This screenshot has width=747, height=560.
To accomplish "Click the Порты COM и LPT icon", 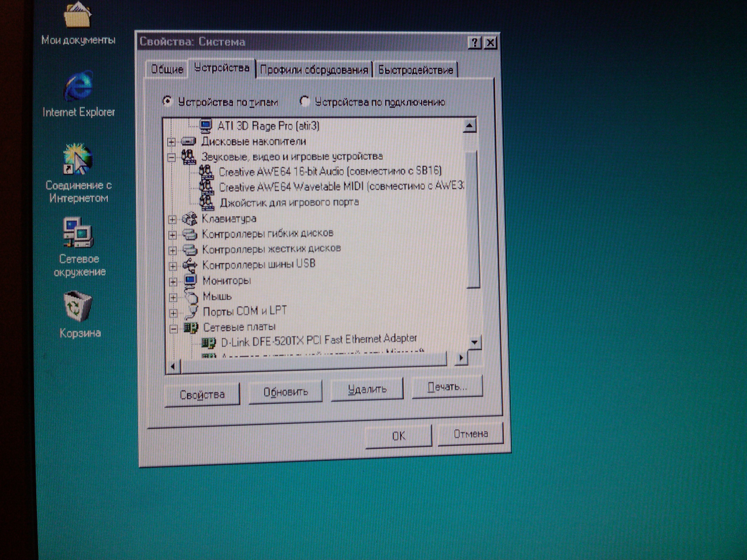I will (x=191, y=312).
